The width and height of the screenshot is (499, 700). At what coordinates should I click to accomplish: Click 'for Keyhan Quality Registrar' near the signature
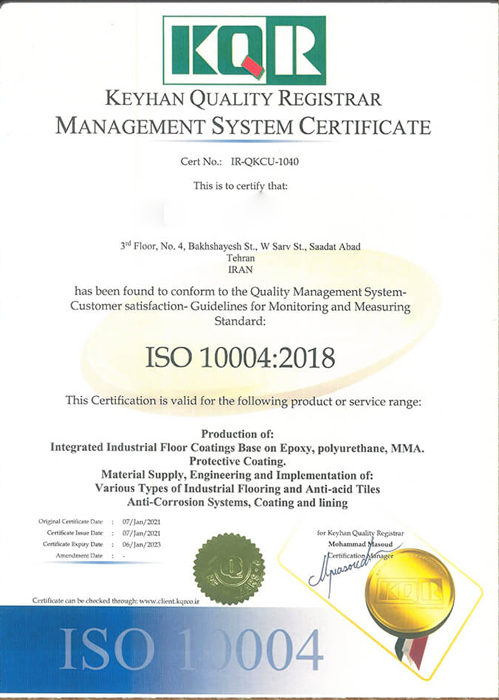point(361,533)
